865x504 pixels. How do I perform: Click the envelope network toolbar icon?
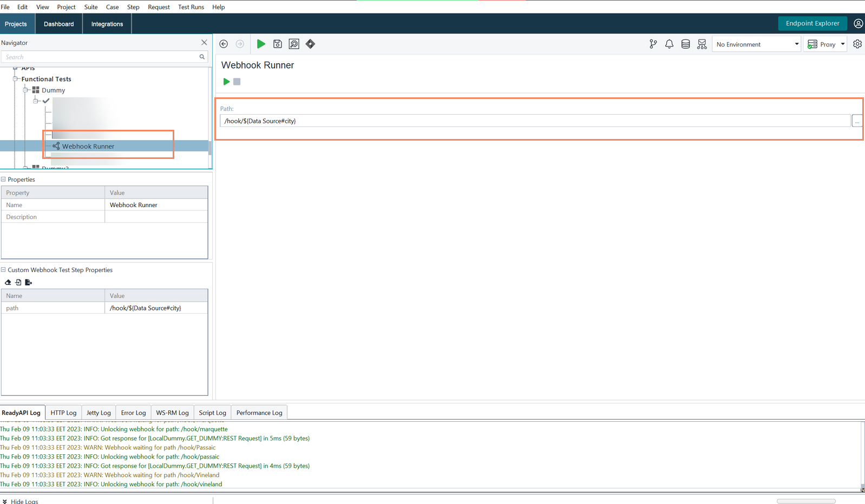click(702, 44)
